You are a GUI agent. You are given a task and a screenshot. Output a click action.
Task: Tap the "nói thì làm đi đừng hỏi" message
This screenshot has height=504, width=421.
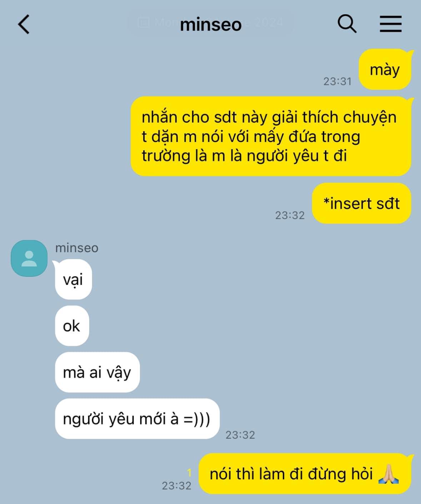(305, 474)
